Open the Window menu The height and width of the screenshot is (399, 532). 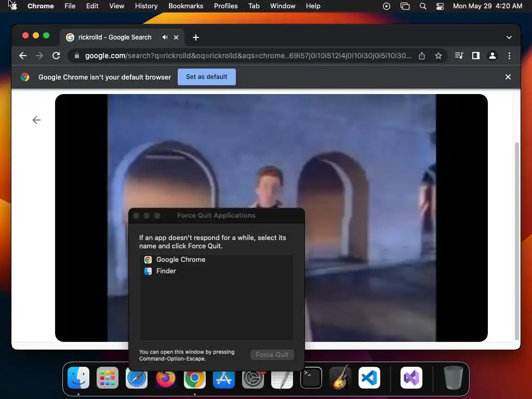coord(283,6)
